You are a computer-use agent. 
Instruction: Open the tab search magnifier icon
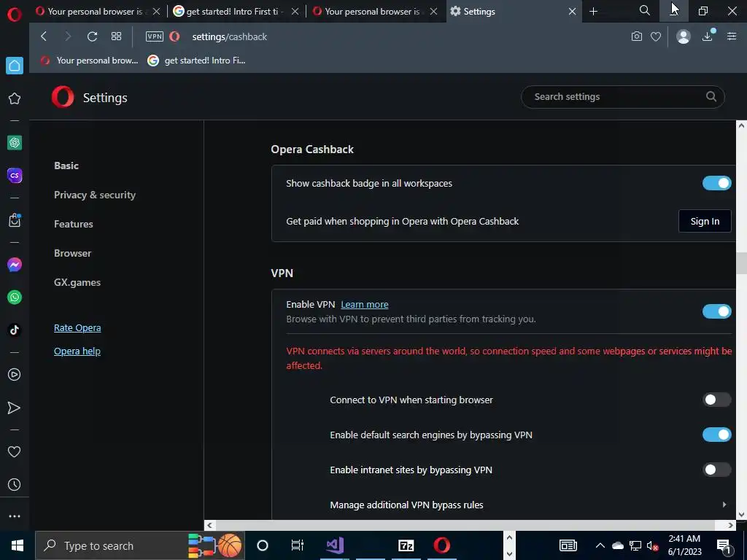pos(645,10)
